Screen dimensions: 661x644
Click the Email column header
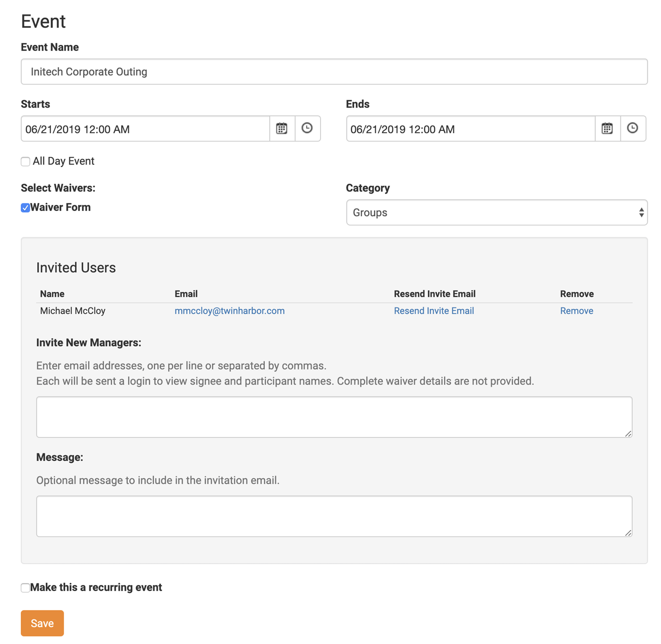186,294
